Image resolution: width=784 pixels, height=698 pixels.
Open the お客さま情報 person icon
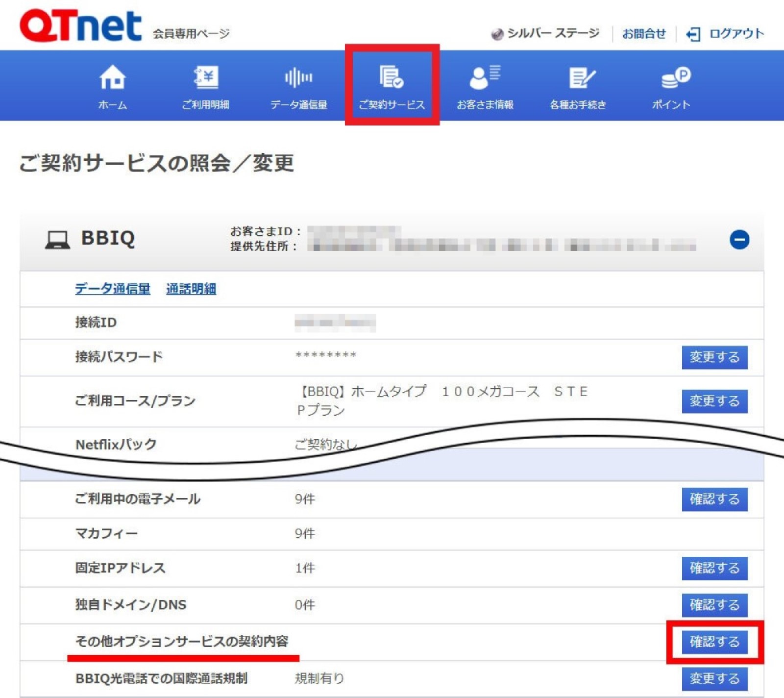[x=485, y=77]
